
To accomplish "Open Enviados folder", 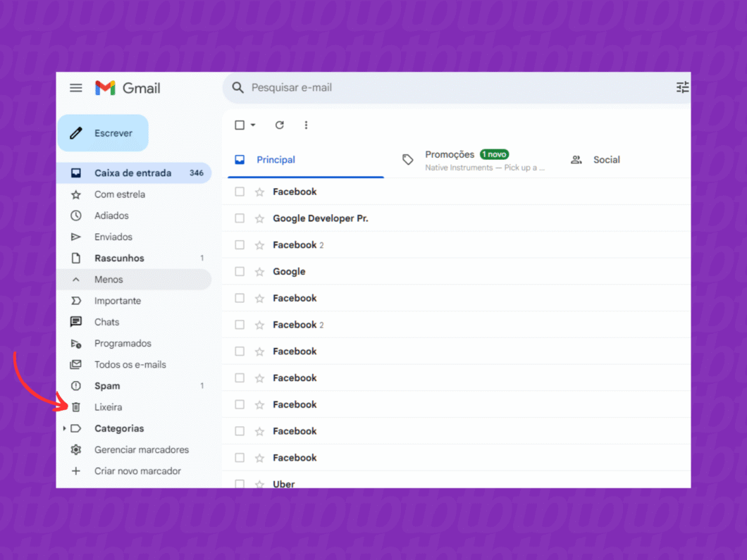I will pyautogui.click(x=135, y=237).
